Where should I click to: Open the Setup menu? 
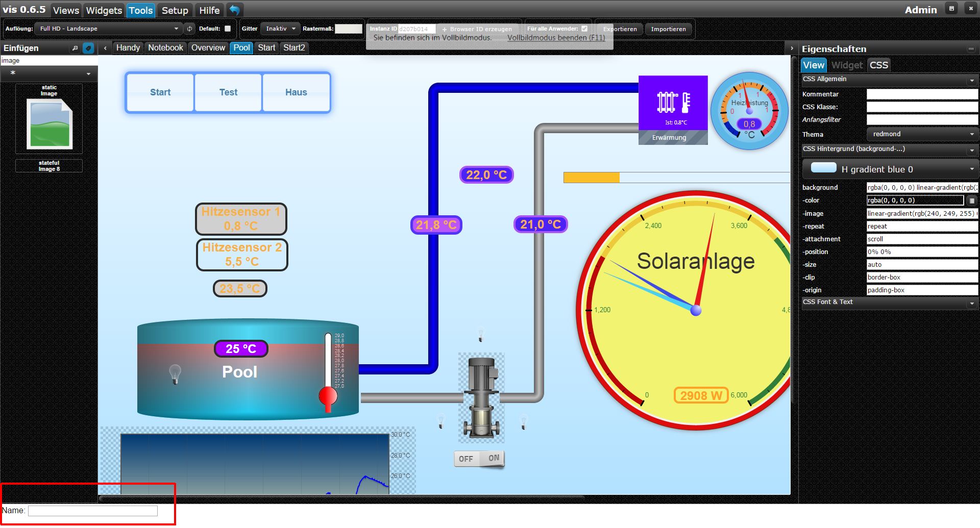click(x=175, y=10)
